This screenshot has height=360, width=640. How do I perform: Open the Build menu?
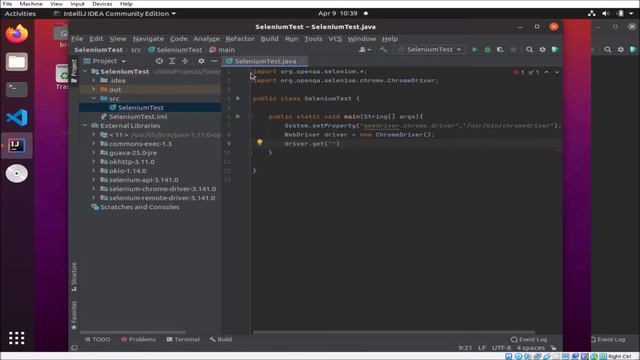[269, 39]
